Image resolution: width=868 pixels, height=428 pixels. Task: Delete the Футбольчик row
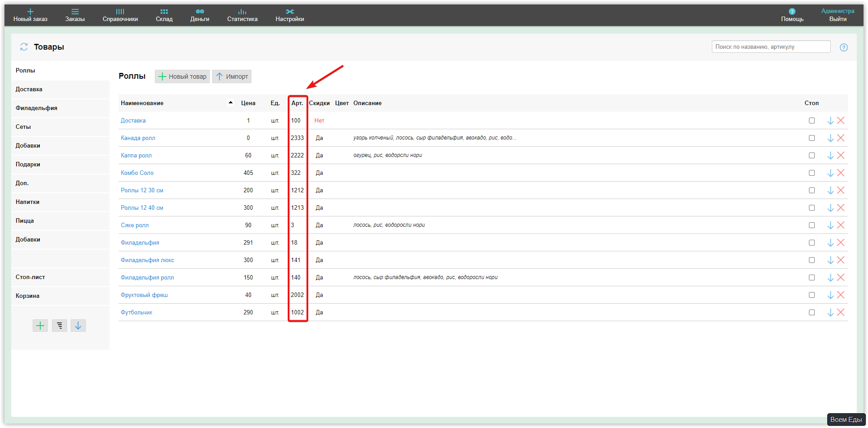coord(841,312)
